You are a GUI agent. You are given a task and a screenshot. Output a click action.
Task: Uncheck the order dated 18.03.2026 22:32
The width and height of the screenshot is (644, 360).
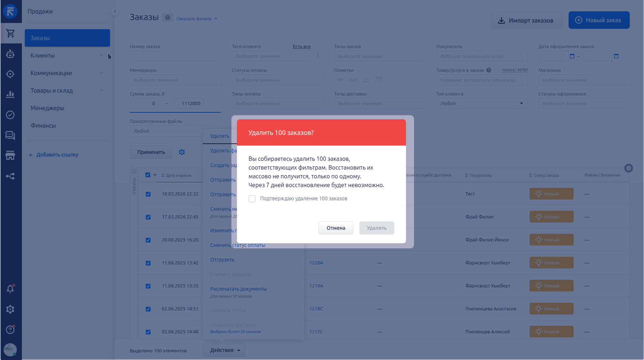tap(148, 194)
